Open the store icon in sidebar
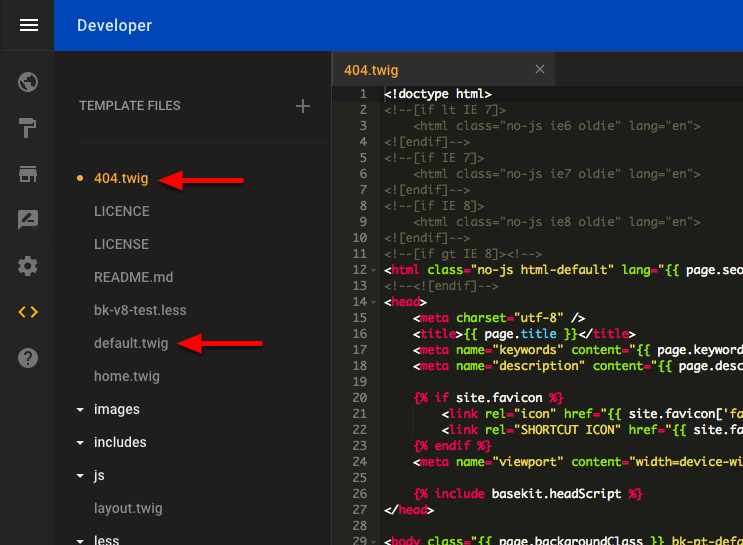Screen dimensions: 743x545 27,174
